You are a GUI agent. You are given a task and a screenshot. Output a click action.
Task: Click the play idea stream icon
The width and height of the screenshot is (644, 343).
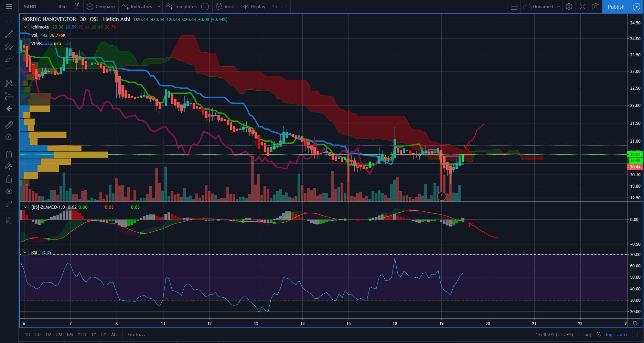coord(636,7)
